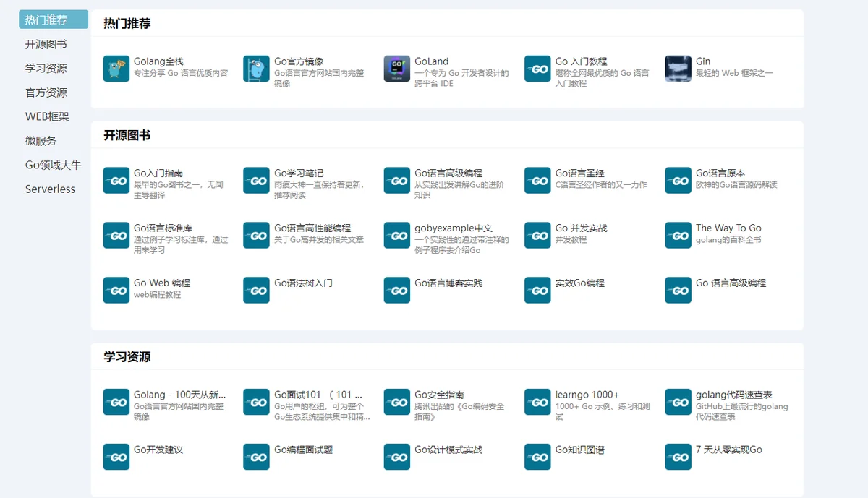The height and width of the screenshot is (498, 868).
Task: Click the Golang全栈 gopher icon
Action: pos(116,69)
